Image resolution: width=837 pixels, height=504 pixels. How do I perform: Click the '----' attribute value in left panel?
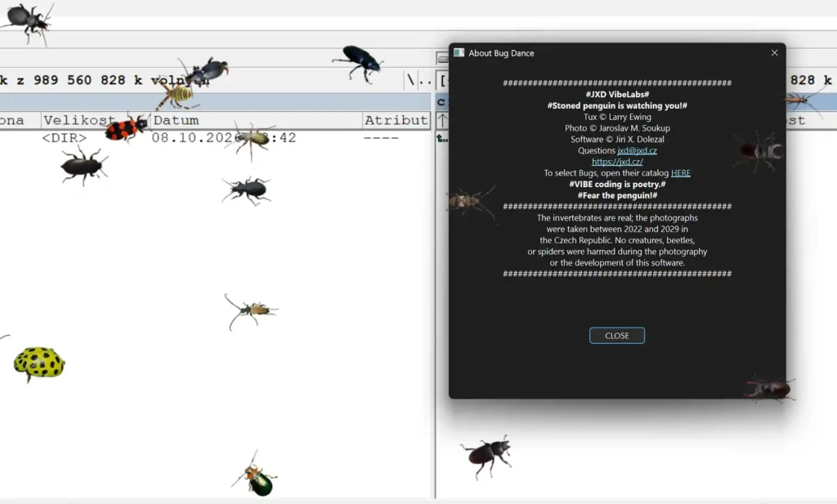(x=381, y=138)
